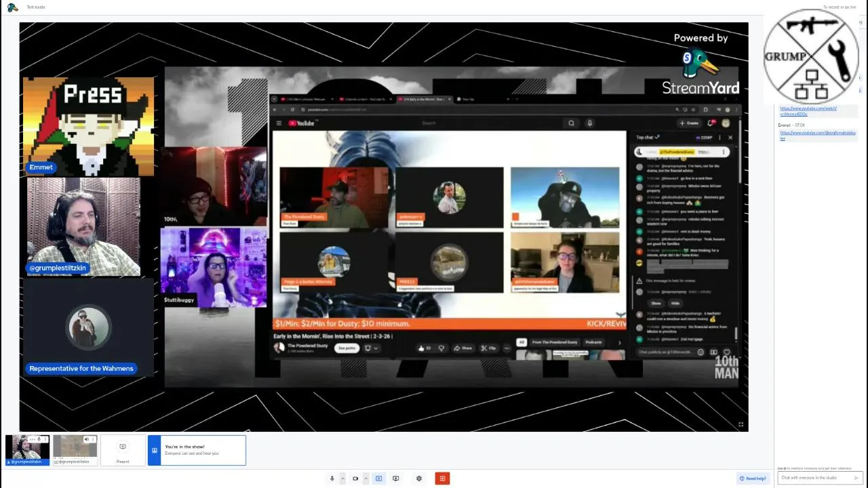Open the camera options chevron
868x488 pixels.
(x=366, y=479)
